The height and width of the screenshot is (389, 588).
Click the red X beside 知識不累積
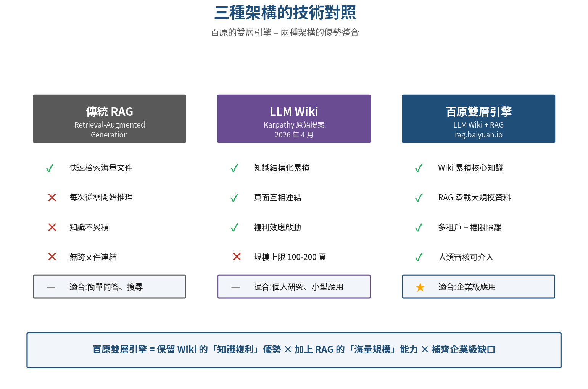[52, 227]
